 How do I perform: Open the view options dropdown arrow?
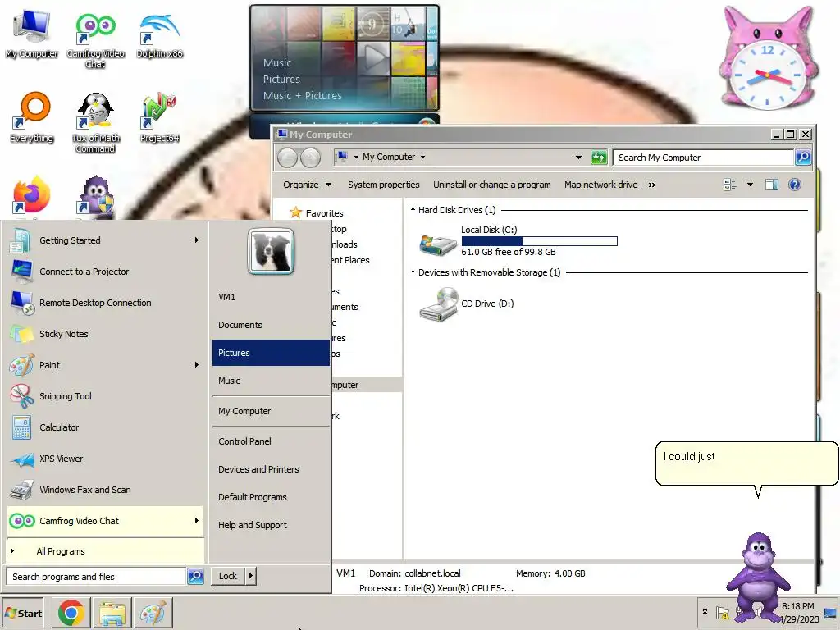pyautogui.click(x=750, y=185)
